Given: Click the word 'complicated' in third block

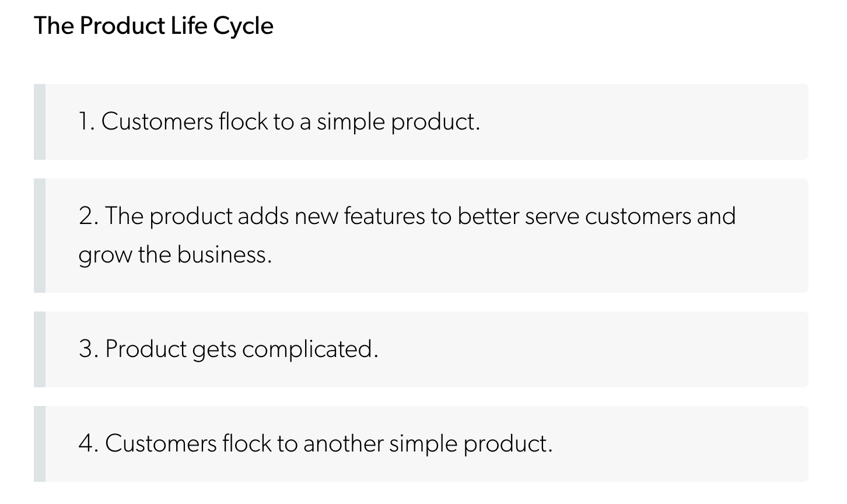Looking at the screenshot, I should (x=309, y=349).
